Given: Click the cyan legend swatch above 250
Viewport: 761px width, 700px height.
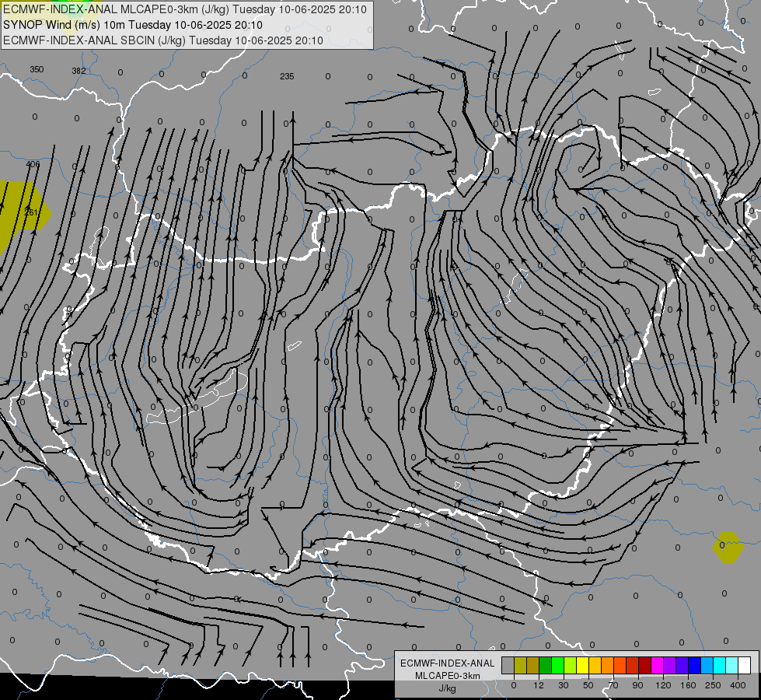Looking at the screenshot, I should click(719, 665).
